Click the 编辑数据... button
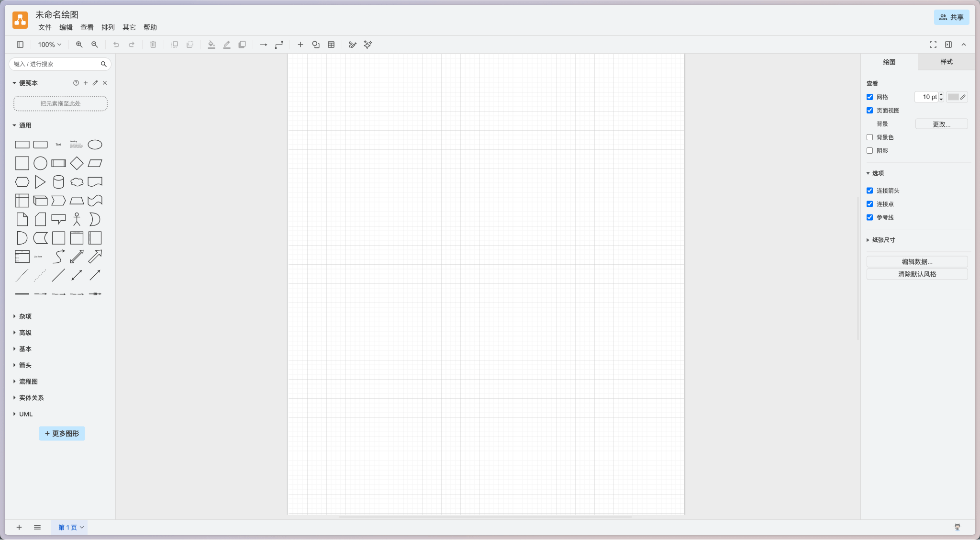 (x=917, y=261)
